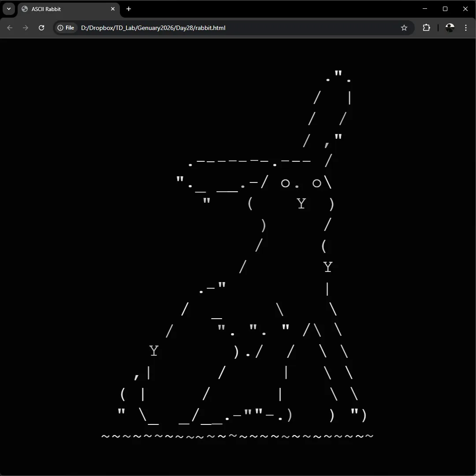Open the profile avatar icon
Screen dimensions: 476x476
coord(450,28)
